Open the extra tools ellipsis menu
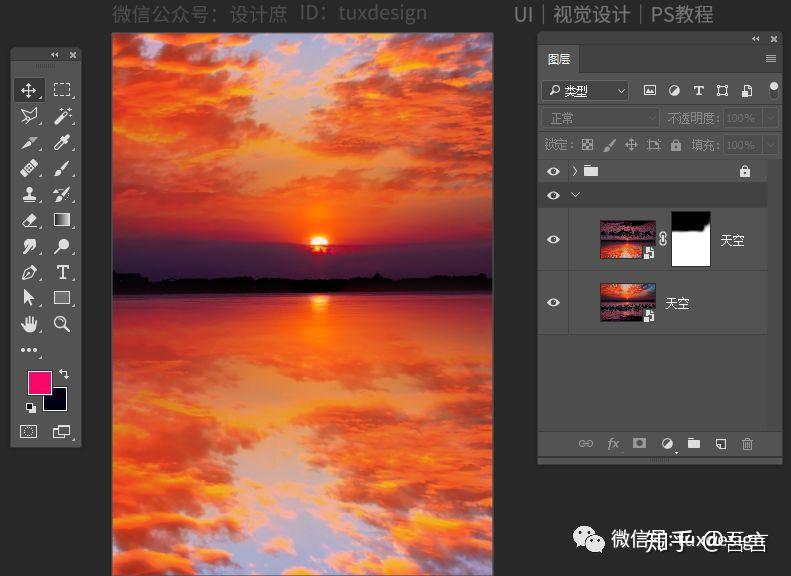Screen dimensions: 791x576 click(29, 350)
